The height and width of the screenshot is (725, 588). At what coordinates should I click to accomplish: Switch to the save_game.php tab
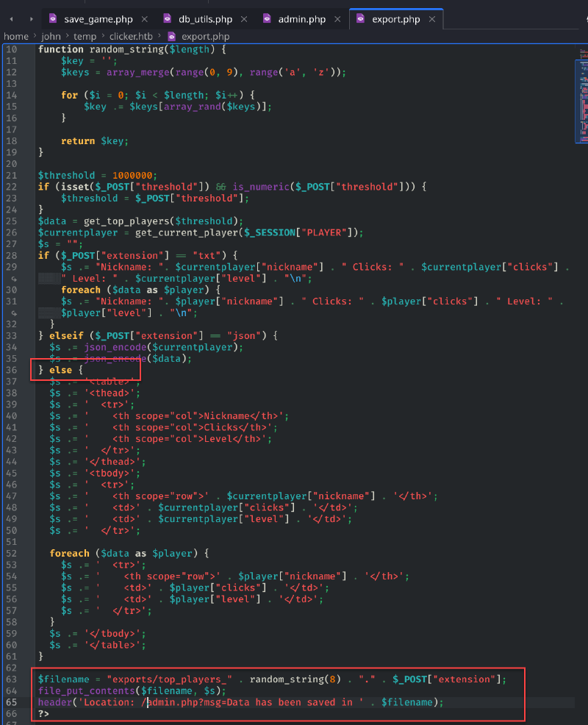[x=98, y=19]
